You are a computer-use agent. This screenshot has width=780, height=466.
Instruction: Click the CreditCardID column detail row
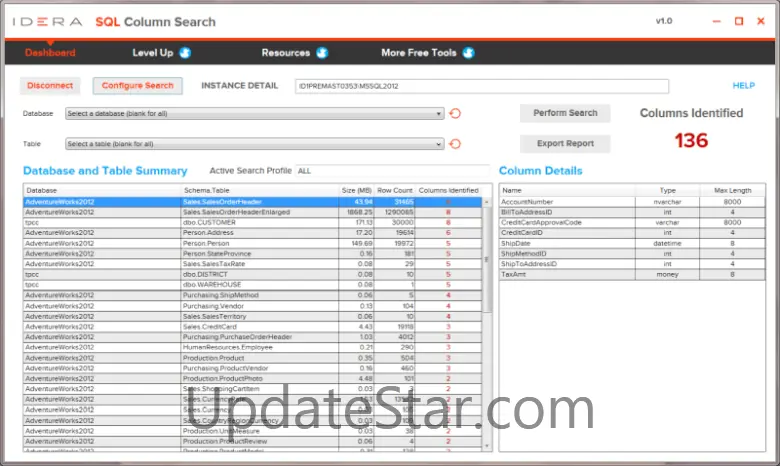[632, 233]
